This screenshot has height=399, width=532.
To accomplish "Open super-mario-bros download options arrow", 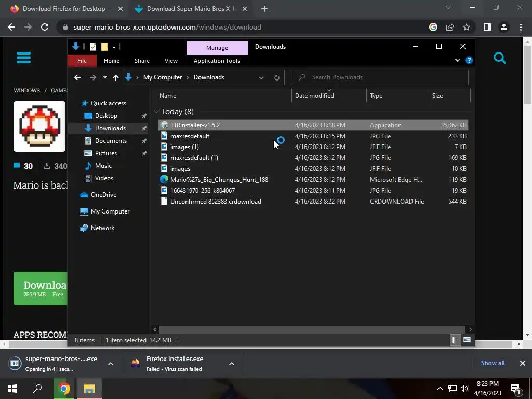I will coord(111,364).
